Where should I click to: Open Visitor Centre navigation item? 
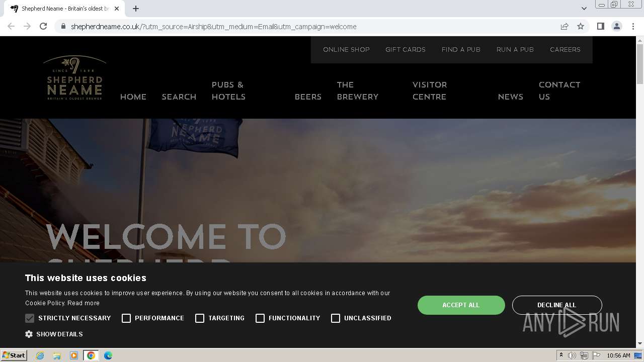point(430,90)
